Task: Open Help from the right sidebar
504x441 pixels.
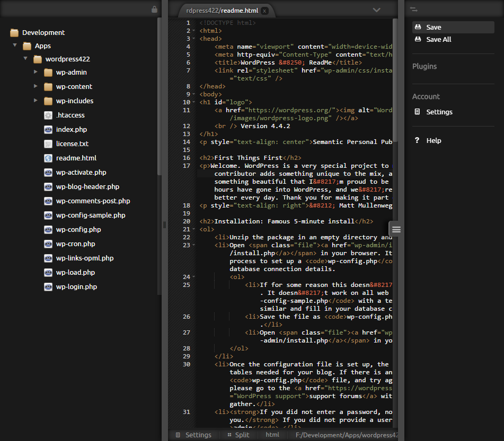Action: pos(433,140)
